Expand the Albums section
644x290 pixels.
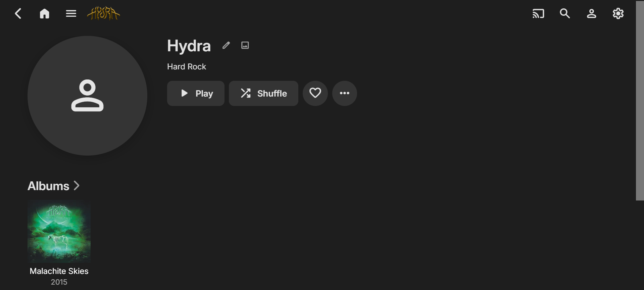coord(54,186)
